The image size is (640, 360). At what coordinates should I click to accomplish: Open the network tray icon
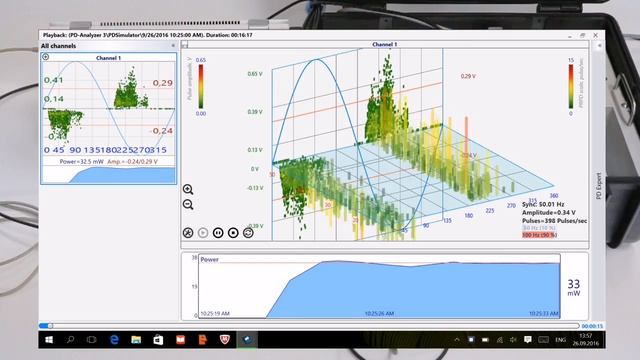(x=499, y=340)
